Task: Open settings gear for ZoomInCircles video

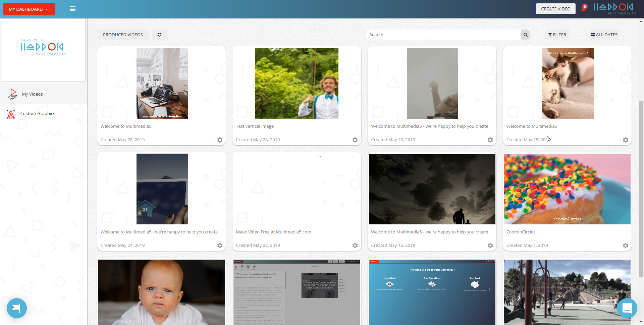Action: point(626,246)
